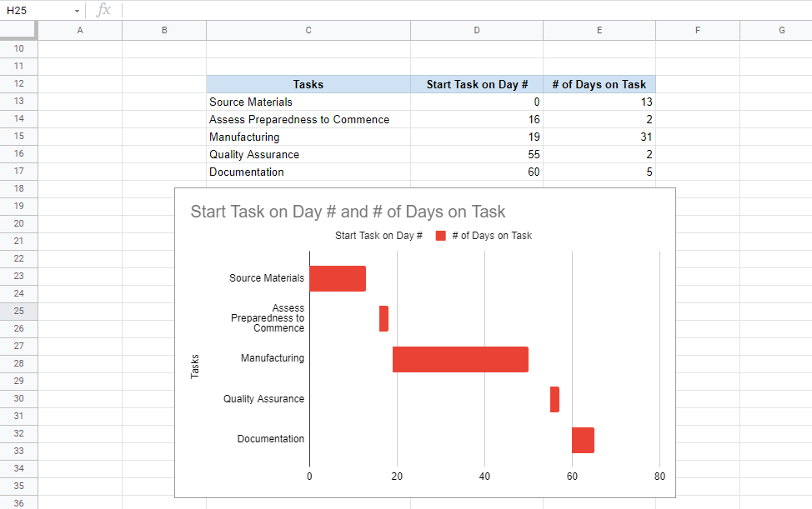Select the Documentation table cell

[x=308, y=172]
